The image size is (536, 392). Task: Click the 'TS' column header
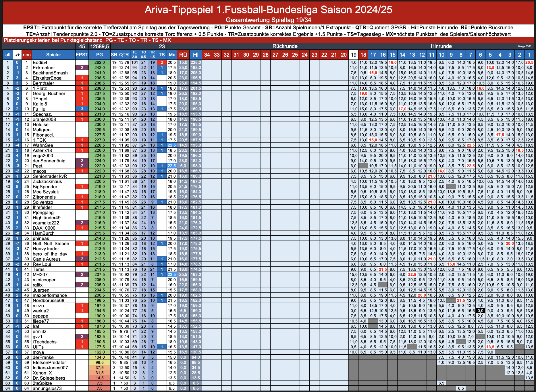click(x=162, y=55)
